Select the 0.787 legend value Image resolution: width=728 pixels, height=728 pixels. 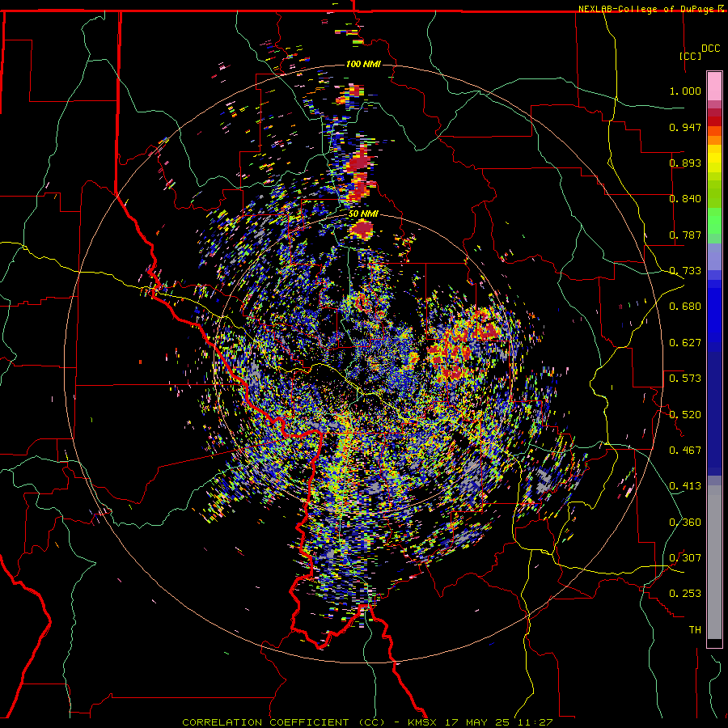tap(685, 235)
